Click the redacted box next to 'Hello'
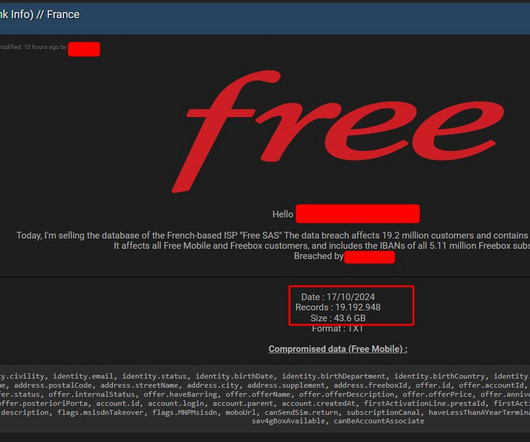This screenshot has width=530, height=442. (x=358, y=214)
